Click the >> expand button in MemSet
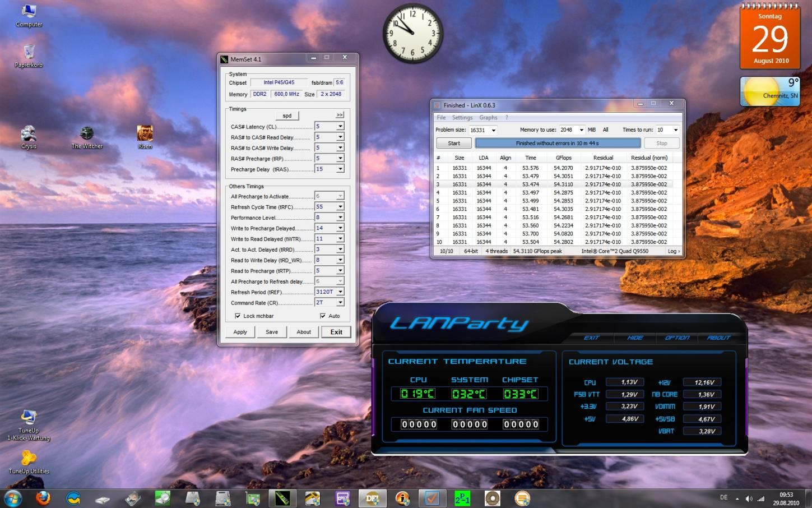The image size is (812, 508). [x=340, y=115]
